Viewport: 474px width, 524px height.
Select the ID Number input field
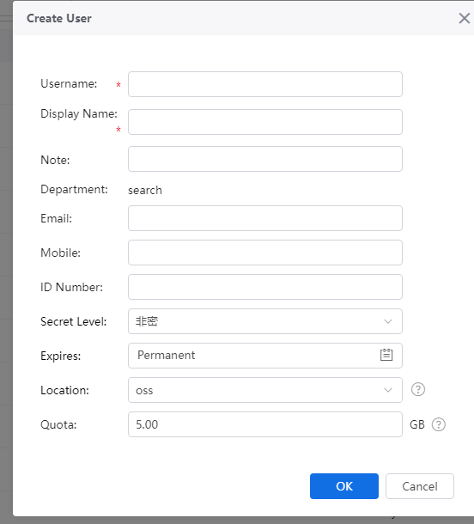265,287
